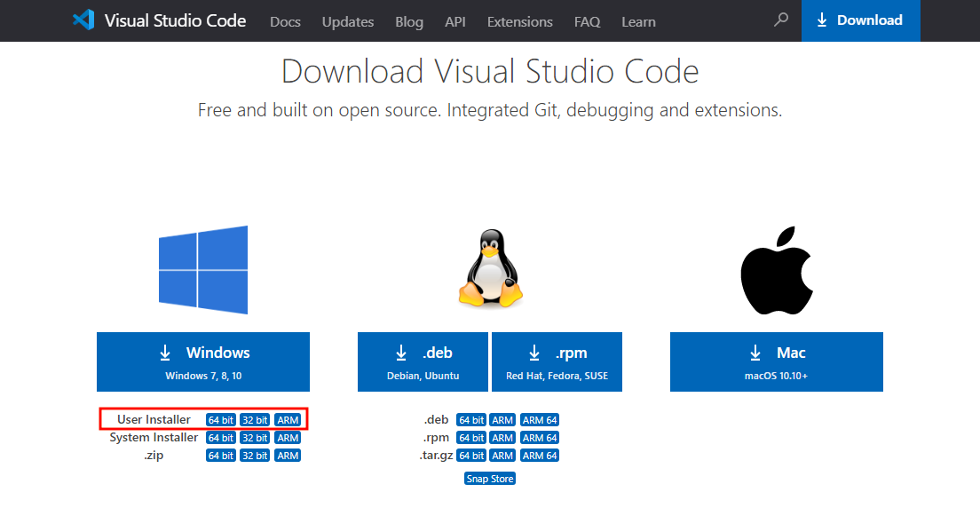This screenshot has width=980, height=516.
Task: Select Linux .rpm 64 bit download
Action: (470, 438)
